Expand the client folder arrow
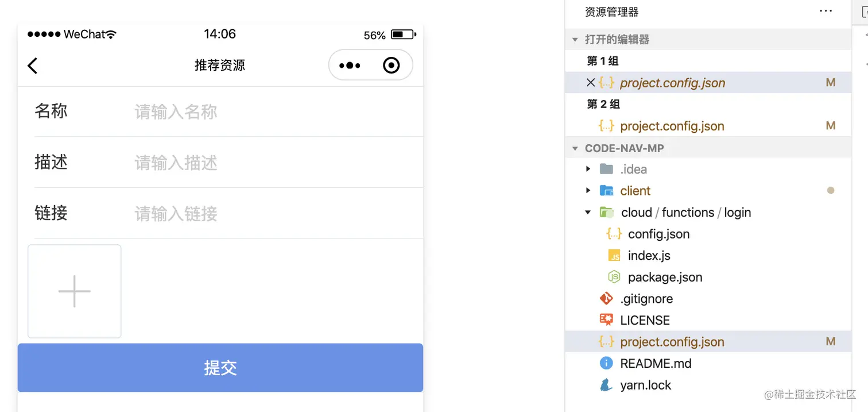Viewport: 868px width, 412px height. coord(588,191)
